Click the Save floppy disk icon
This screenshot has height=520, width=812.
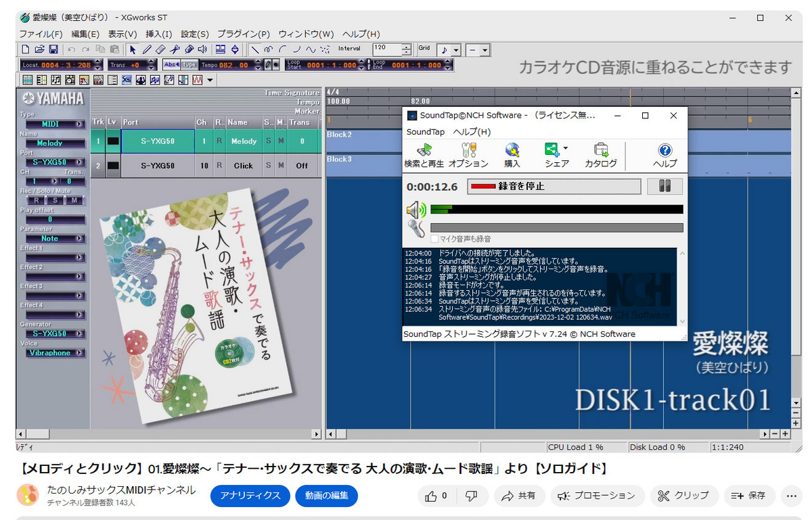[53, 49]
